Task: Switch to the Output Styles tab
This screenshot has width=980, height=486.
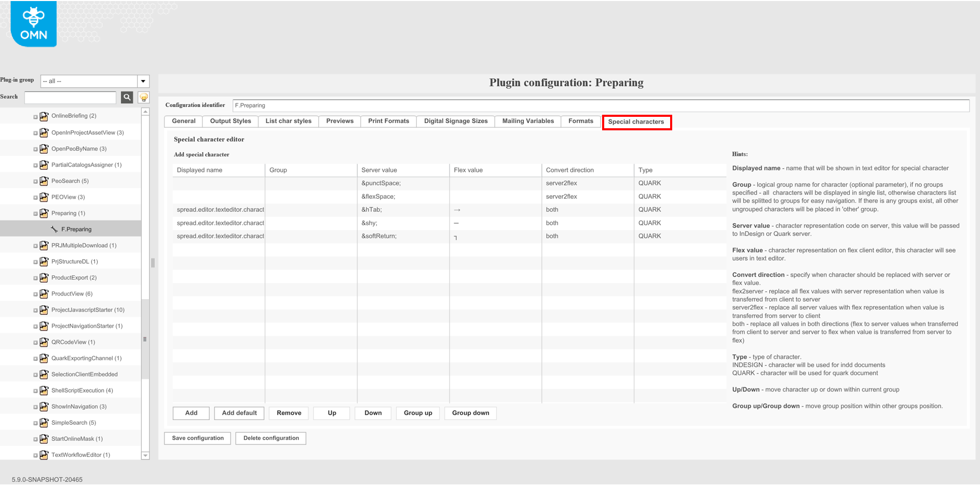Action: (230, 121)
